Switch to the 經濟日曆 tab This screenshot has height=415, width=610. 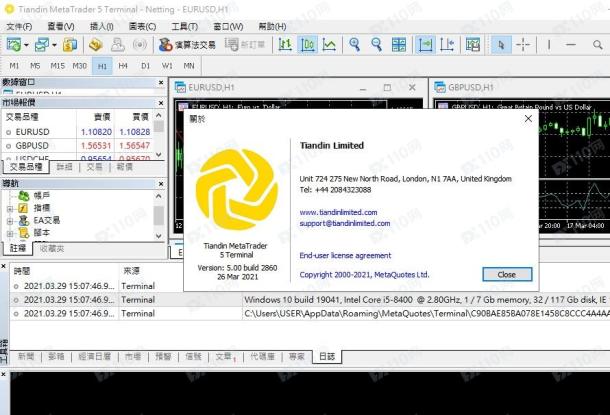pos(95,356)
